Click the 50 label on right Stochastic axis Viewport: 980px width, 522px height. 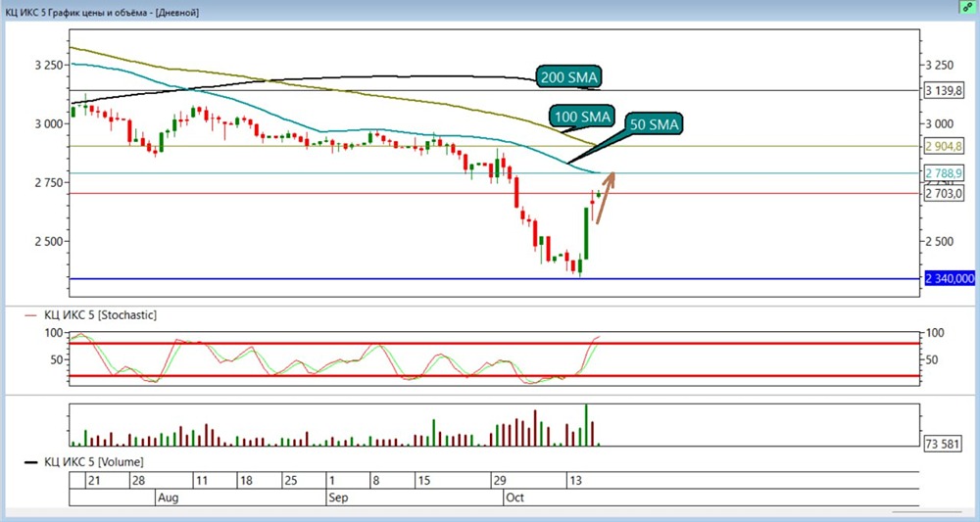tap(932, 359)
